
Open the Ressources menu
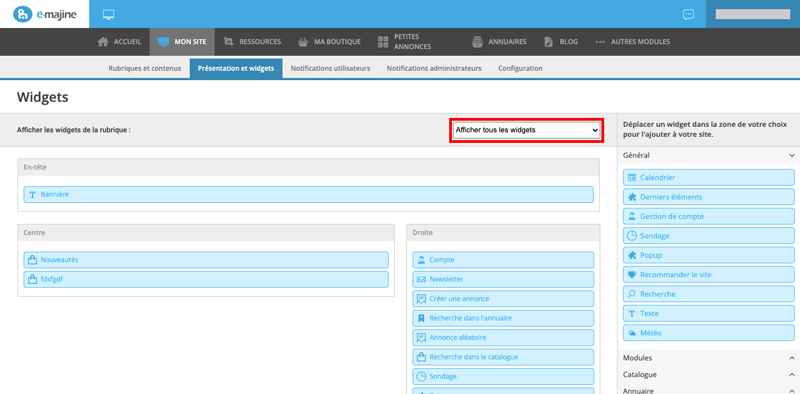(x=252, y=42)
